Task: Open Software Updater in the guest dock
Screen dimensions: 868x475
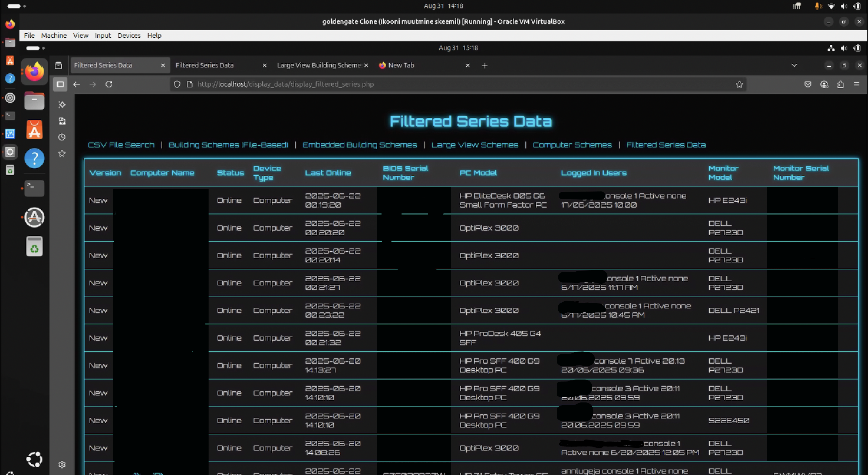Action: click(x=34, y=217)
